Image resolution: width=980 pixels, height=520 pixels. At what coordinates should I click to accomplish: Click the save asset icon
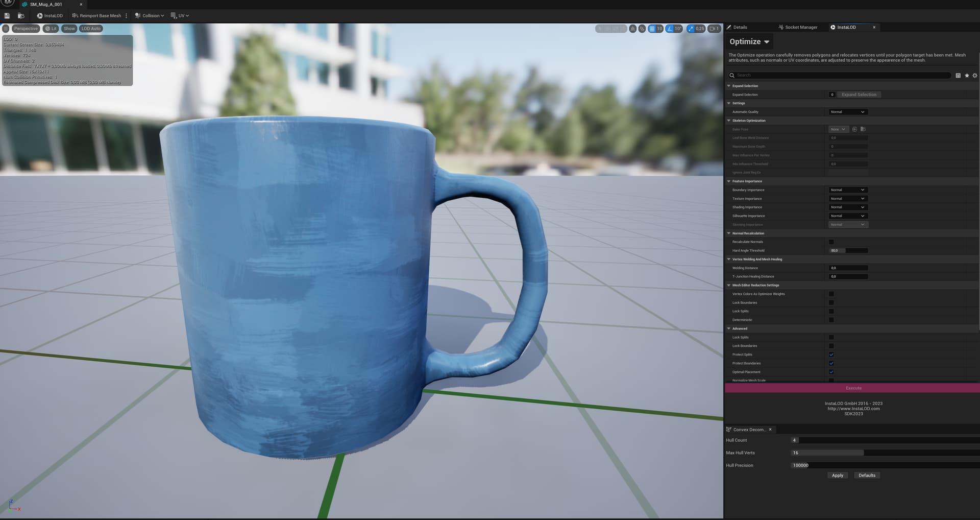(x=7, y=16)
